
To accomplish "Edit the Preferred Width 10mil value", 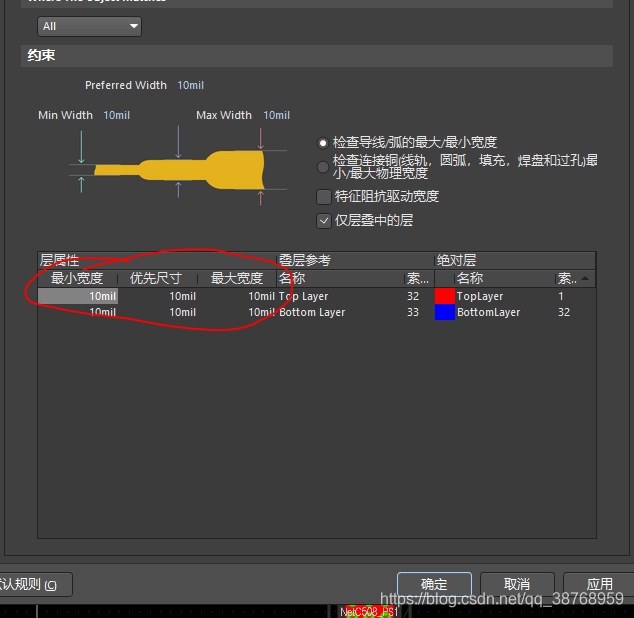I will 190,85.
